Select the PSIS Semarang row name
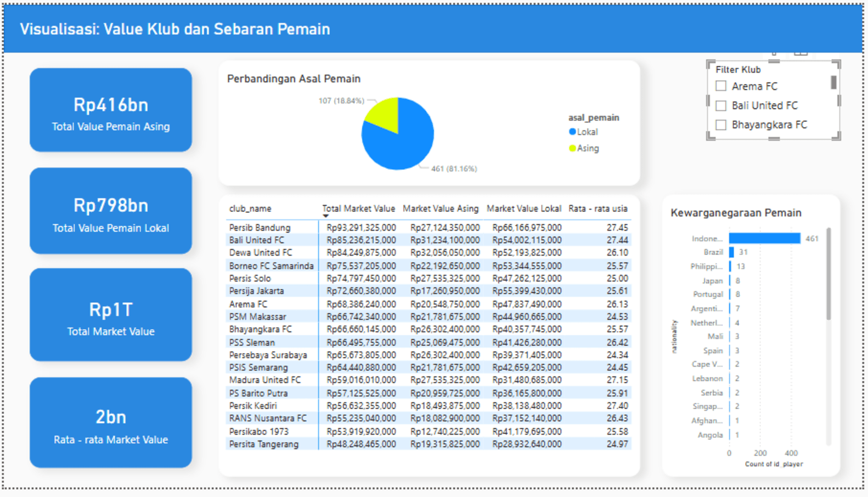 pyautogui.click(x=258, y=368)
